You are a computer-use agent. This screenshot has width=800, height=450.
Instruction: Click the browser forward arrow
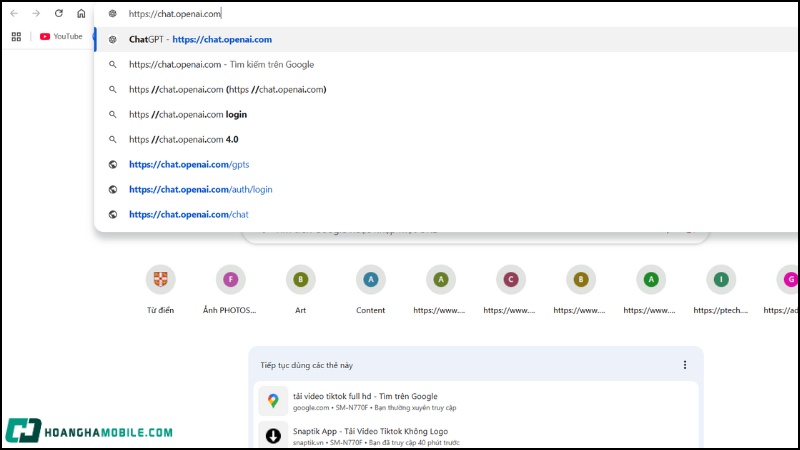tap(36, 13)
